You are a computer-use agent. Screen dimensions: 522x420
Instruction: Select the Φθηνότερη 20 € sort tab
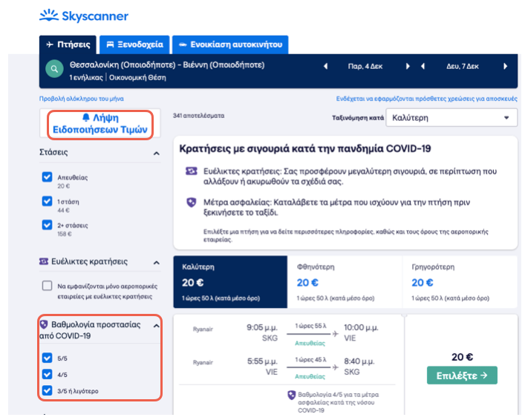tap(345, 282)
